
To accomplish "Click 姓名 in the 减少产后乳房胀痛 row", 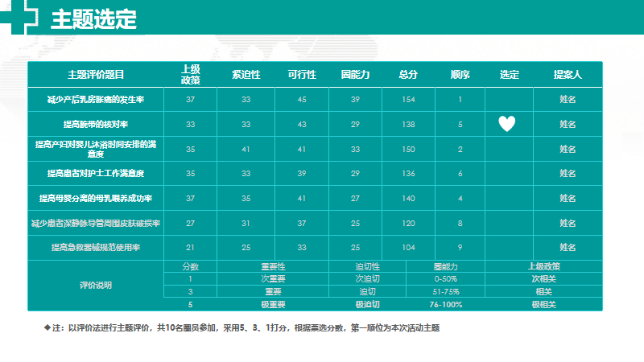I will click(x=568, y=99).
